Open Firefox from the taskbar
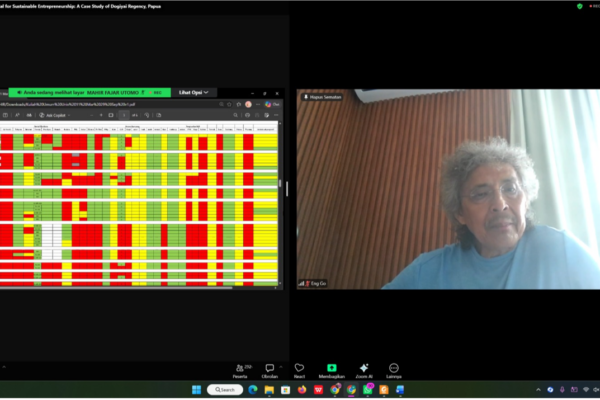The height and width of the screenshot is (400, 600). tap(302, 390)
